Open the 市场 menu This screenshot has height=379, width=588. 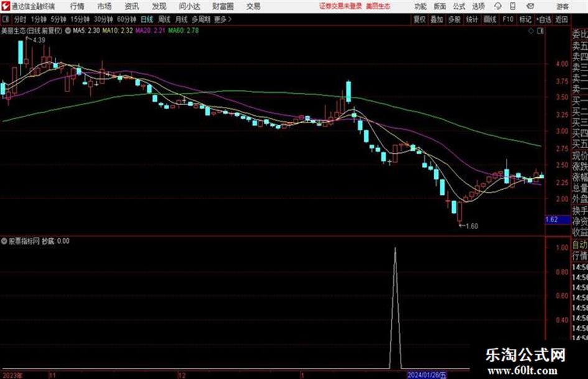[x=105, y=6]
